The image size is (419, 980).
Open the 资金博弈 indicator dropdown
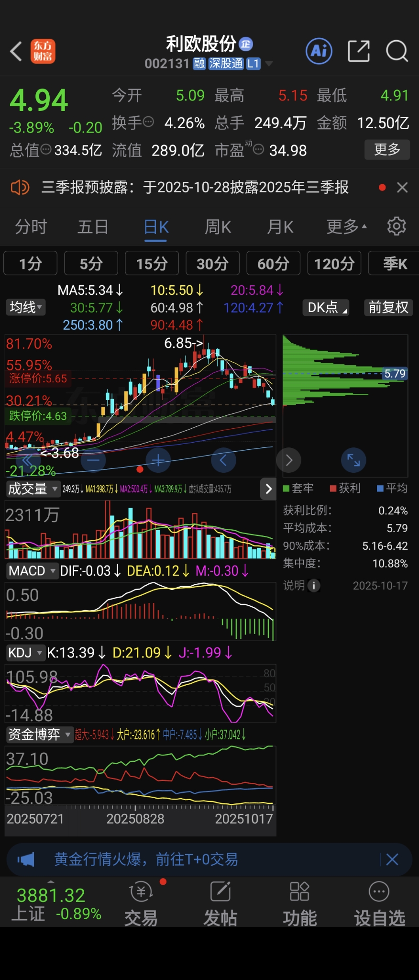pyautogui.click(x=39, y=734)
